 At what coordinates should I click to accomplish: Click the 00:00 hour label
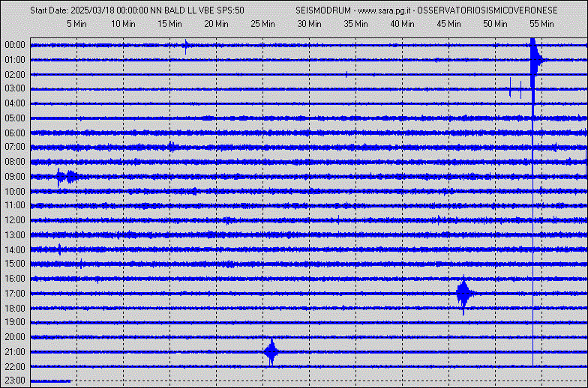tap(15, 45)
